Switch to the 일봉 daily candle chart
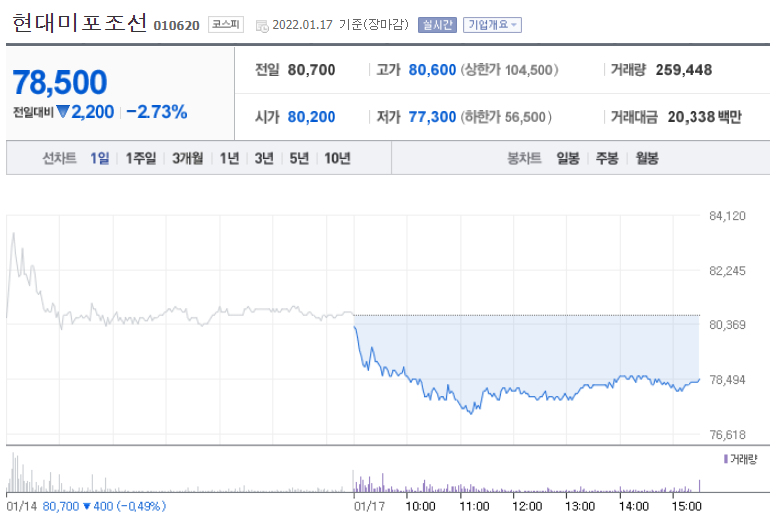 tap(568, 158)
